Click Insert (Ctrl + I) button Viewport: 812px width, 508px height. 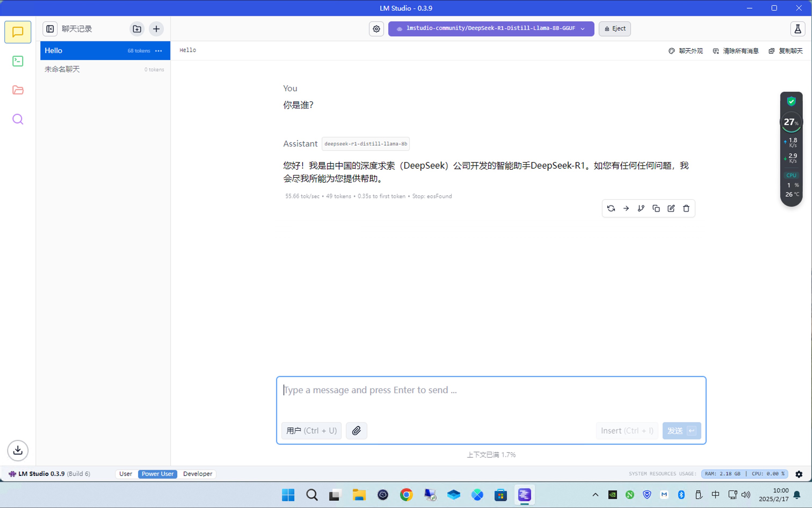[x=627, y=430]
